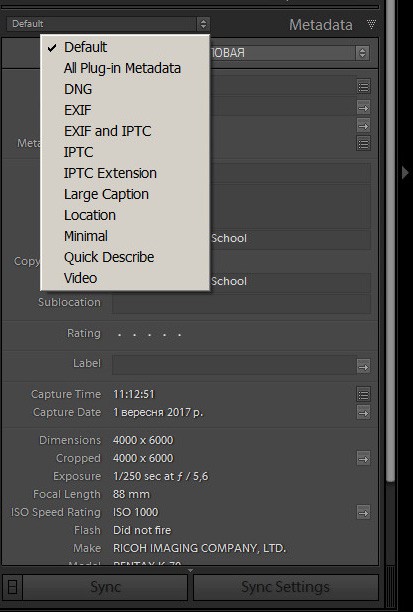Click the arrow icon next to Cropped

click(363, 459)
